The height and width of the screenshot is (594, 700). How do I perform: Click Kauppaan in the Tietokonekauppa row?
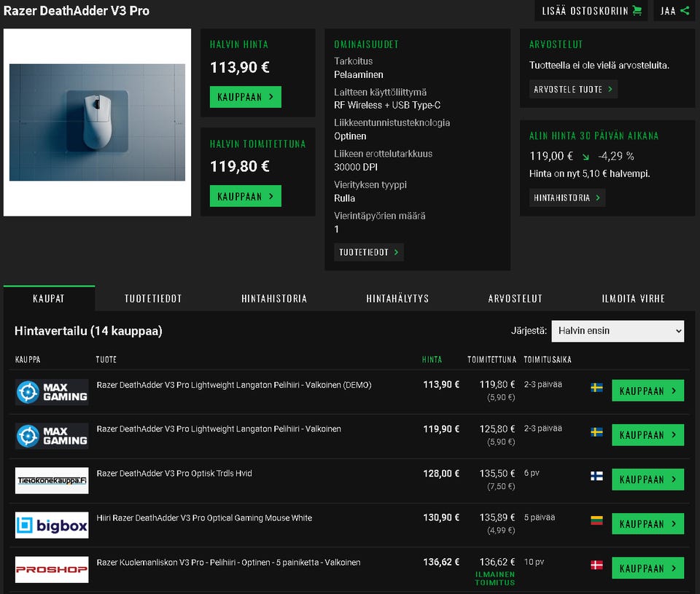pyautogui.click(x=647, y=480)
